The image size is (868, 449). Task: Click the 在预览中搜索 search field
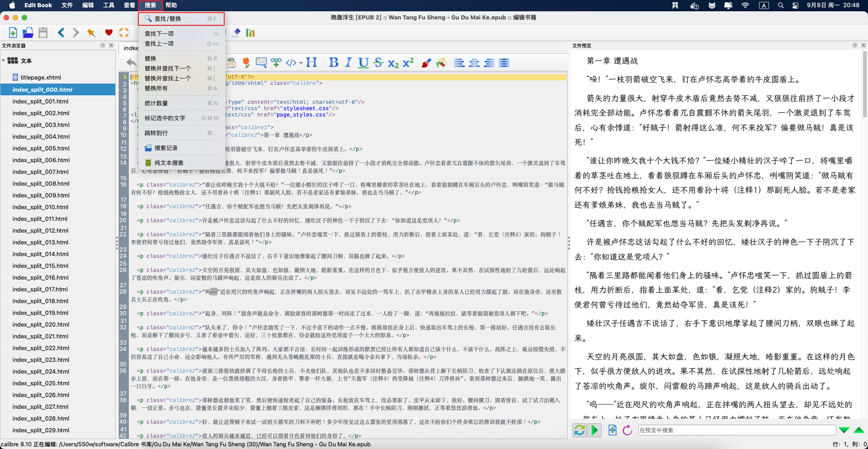(x=737, y=430)
